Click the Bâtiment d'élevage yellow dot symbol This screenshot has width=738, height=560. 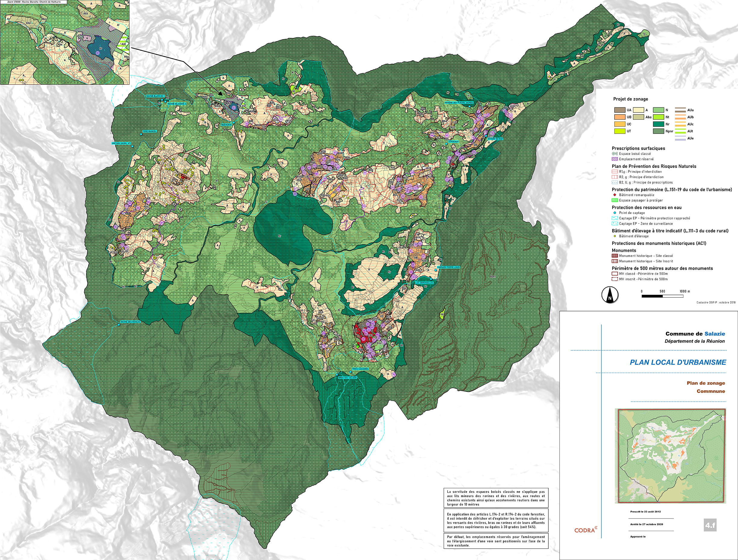pos(615,236)
